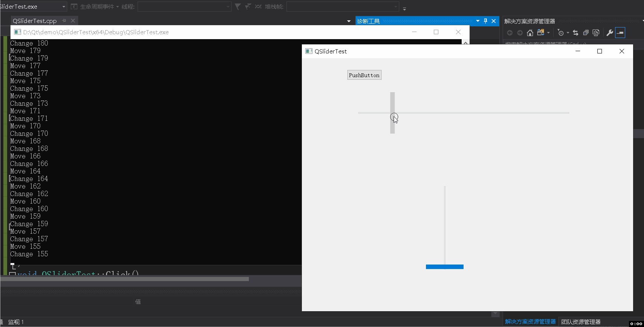
Task: Click the console window icon in its title bar
Action: 17,32
